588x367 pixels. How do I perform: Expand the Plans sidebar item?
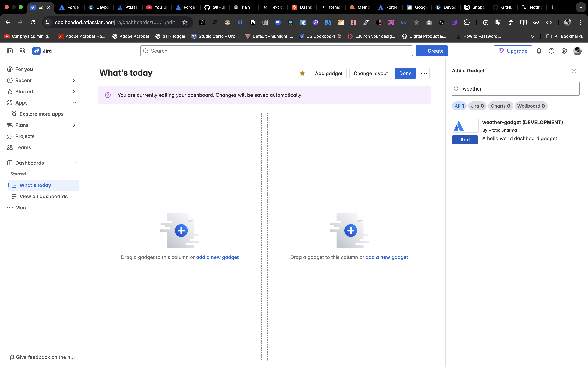[x=74, y=125]
